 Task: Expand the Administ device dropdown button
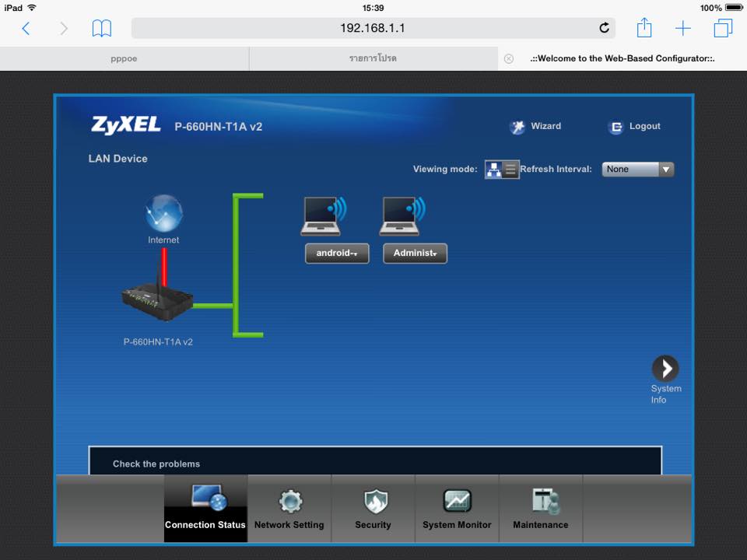click(x=415, y=254)
